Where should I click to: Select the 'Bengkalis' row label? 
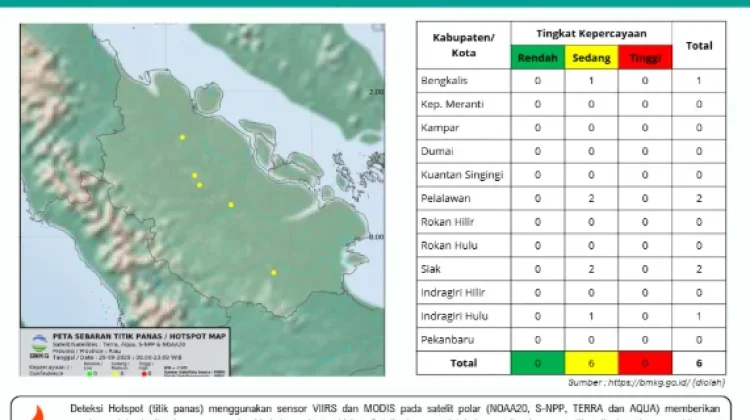pos(444,81)
